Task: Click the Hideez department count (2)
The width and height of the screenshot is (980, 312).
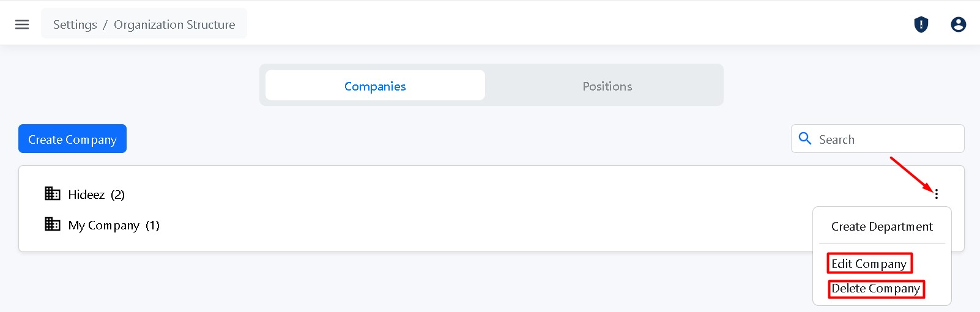Action: 118,195
